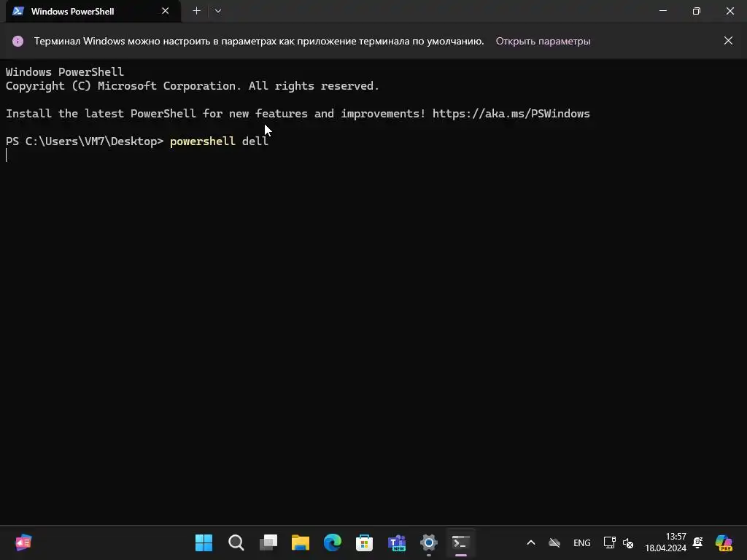Click the Copyright (C) Microsoft Corporation line
This screenshot has height=560, width=747.
(x=193, y=86)
